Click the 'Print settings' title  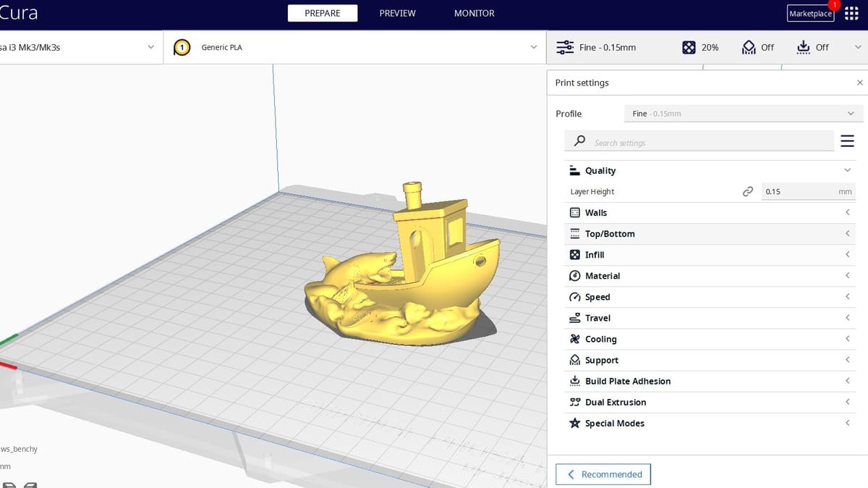tap(582, 83)
